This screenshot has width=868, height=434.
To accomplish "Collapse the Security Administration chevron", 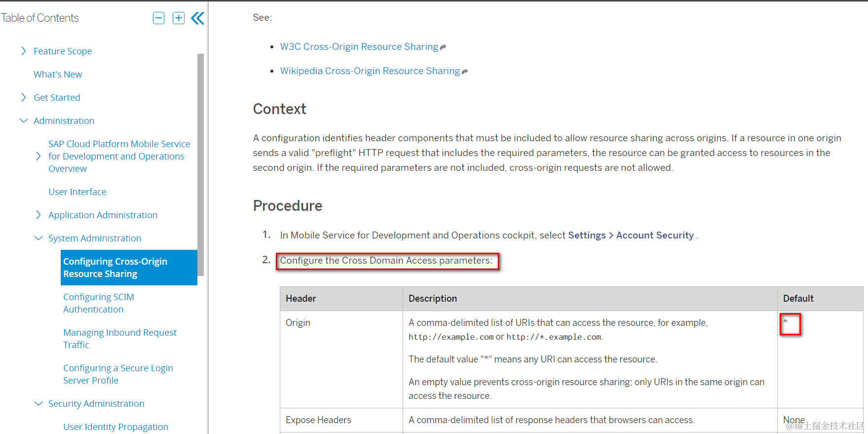I will (38, 403).
